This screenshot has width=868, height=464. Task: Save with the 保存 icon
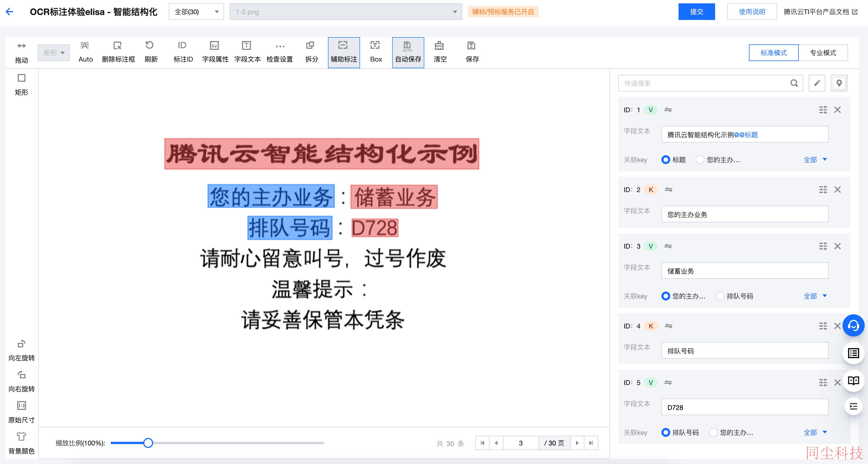(x=472, y=53)
